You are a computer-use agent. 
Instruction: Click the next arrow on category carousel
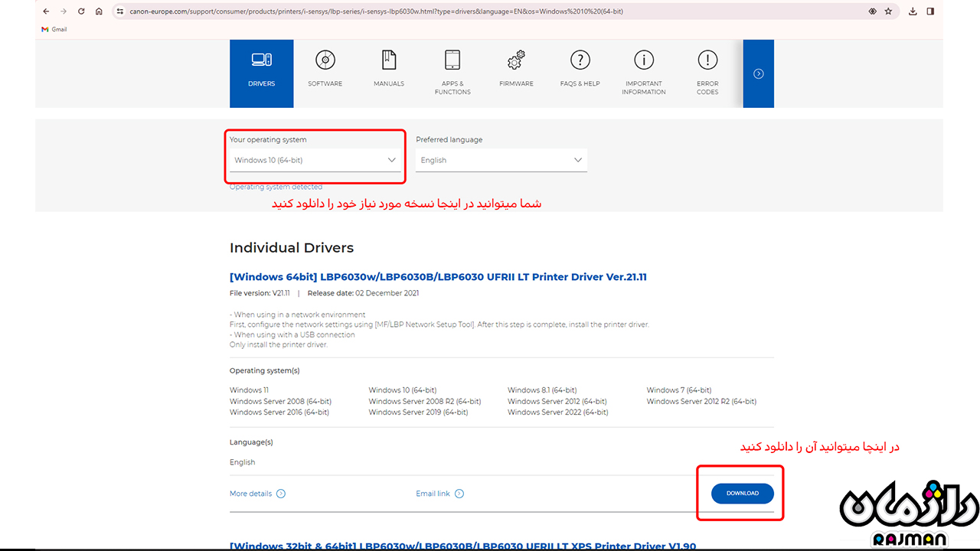pyautogui.click(x=759, y=73)
